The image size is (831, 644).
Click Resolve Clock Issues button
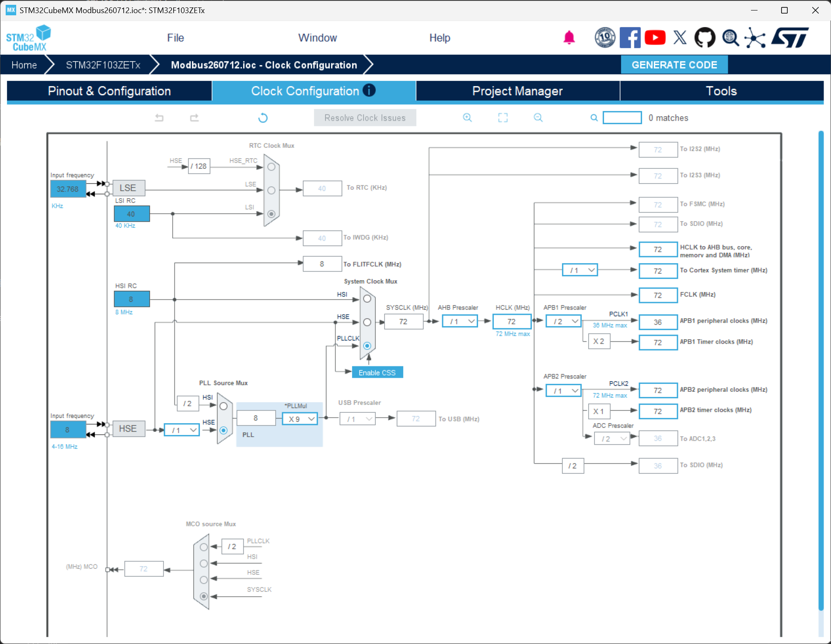pos(365,118)
